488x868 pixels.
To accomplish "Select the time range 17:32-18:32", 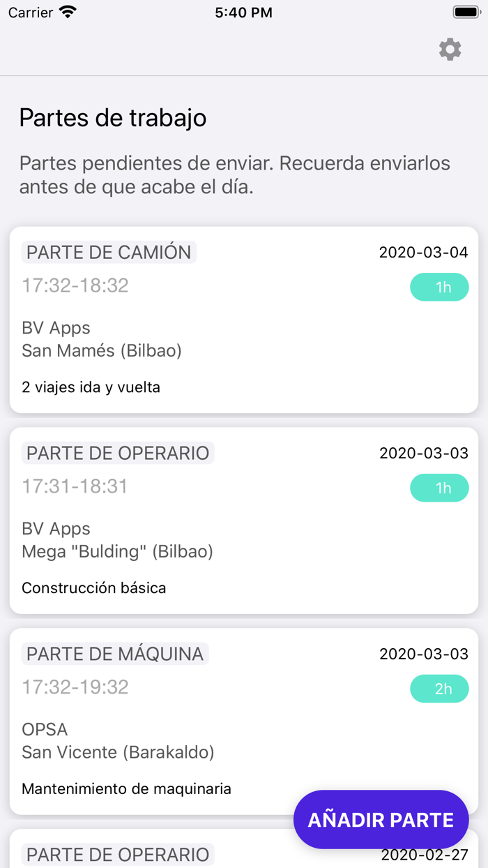I will (x=74, y=285).
